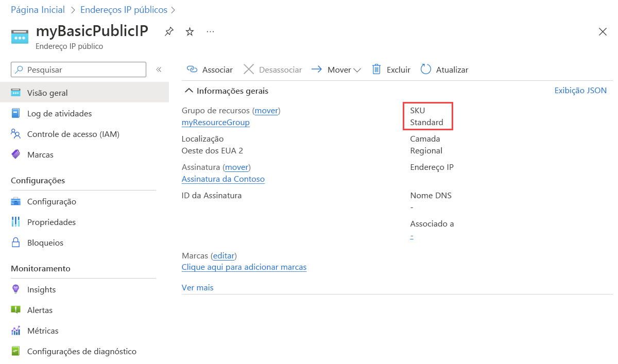Click the Excluir trash can button

click(x=391, y=70)
